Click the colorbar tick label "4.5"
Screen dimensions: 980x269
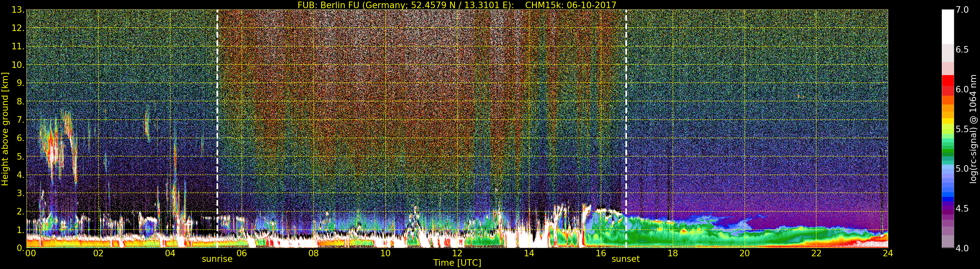pyautogui.click(x=962, y=209)
